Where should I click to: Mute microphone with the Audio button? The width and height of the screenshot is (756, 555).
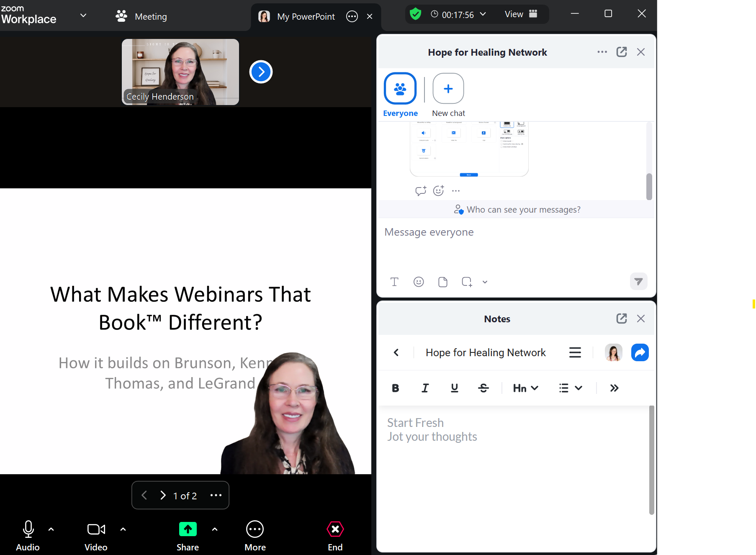point(28,536)
